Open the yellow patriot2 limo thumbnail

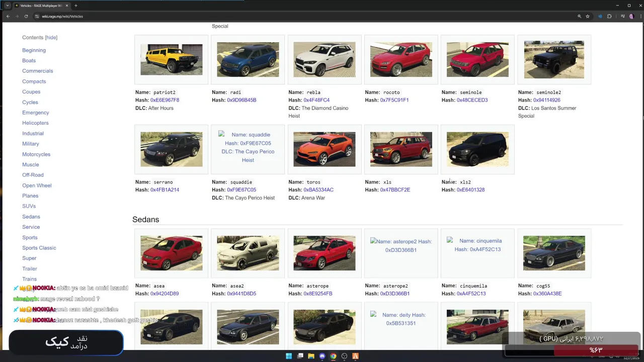[172, 59]
